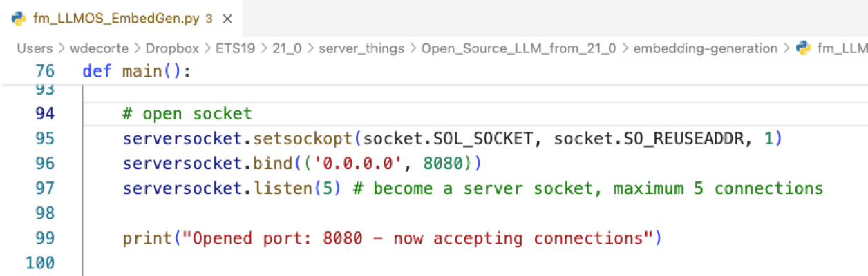
Task: Close the fm_LLMOS_EmbedGen.py tab
Action: click(x=227, y=19)
